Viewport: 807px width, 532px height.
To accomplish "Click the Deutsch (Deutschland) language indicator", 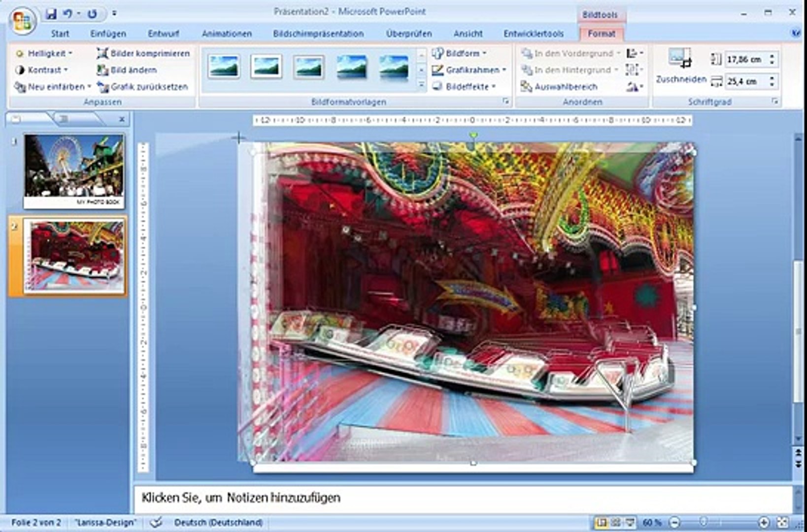I will pyautogui.click(x=218, y=523).
